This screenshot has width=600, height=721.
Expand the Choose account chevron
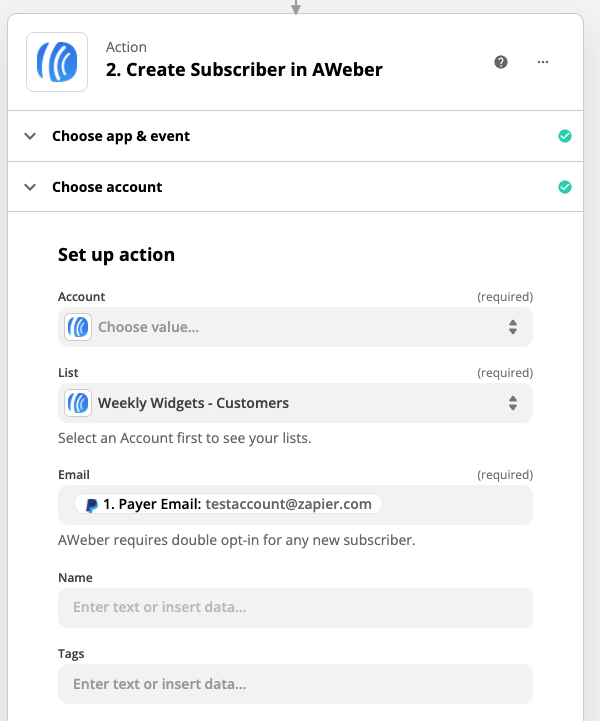coord(30,187)
